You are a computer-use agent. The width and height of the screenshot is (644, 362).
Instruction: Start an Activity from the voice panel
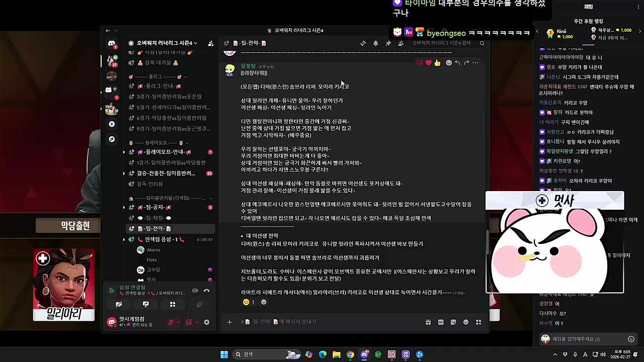172,304
